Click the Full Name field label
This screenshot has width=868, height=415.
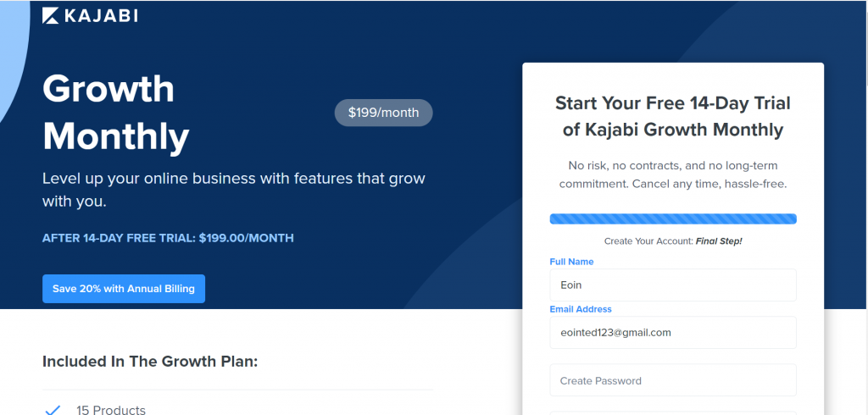(572, 262)
